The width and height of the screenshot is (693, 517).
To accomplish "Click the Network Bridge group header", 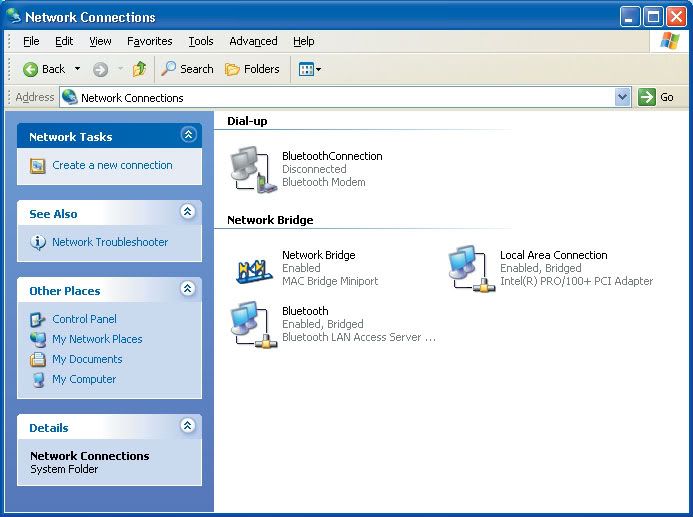I will coord(270,220).
